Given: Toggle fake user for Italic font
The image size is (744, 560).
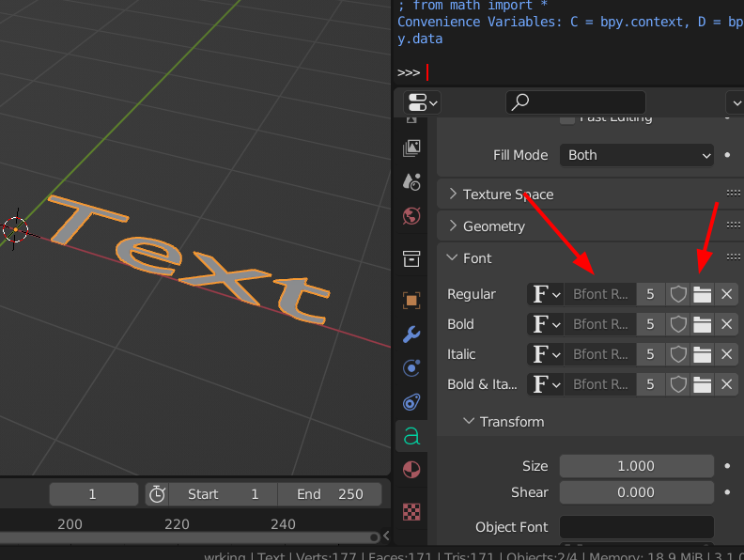Looking at the screenshot, I should pyautogui.click(x=678, y=354).
